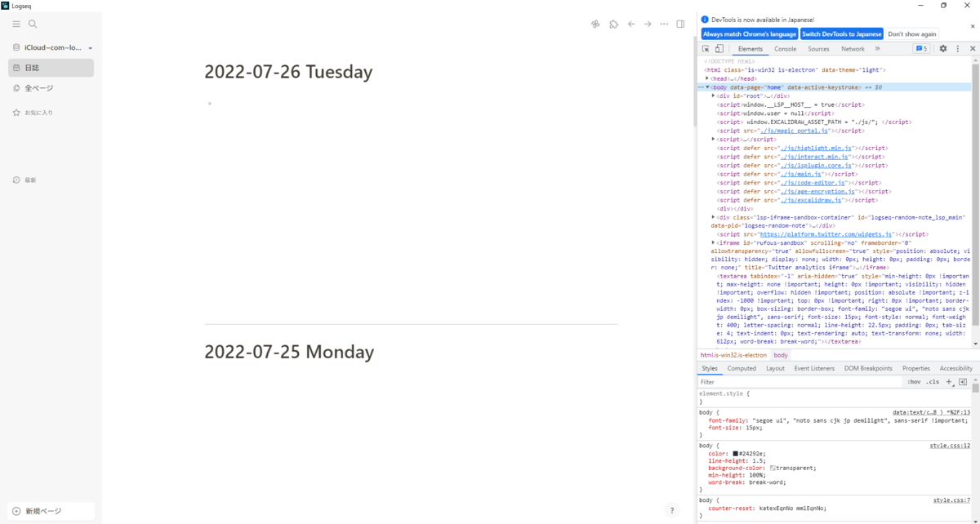Select html.is-win32.is-electron breadcrumb
The image size is (980, 524).
pyautogui.click(x=733, y=355)
